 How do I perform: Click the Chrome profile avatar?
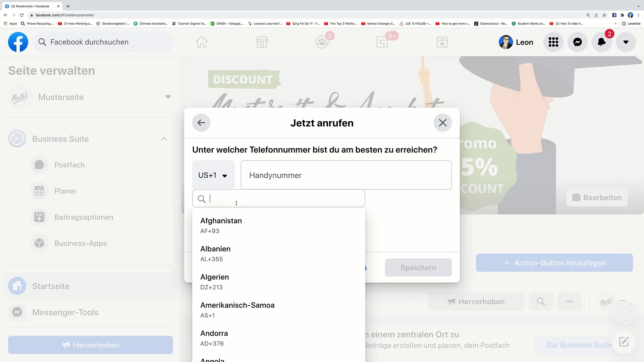(630, 15)
